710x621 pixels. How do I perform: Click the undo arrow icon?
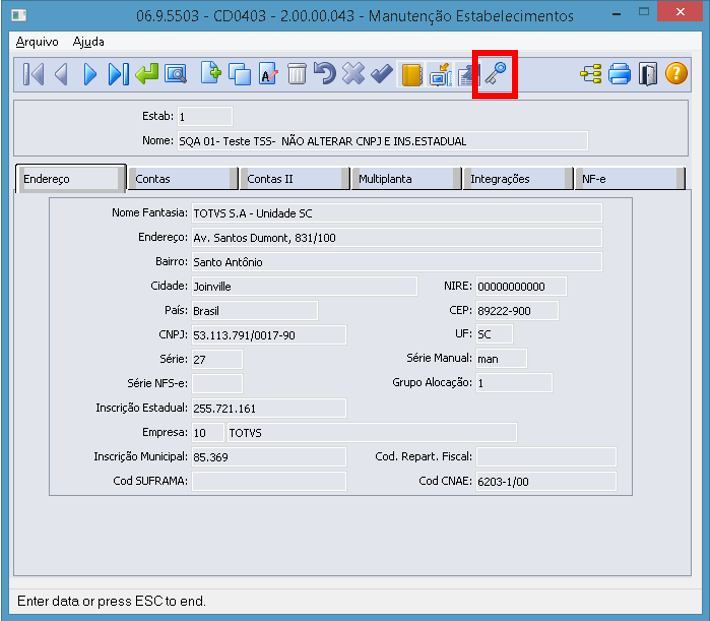tap(325, 74)
